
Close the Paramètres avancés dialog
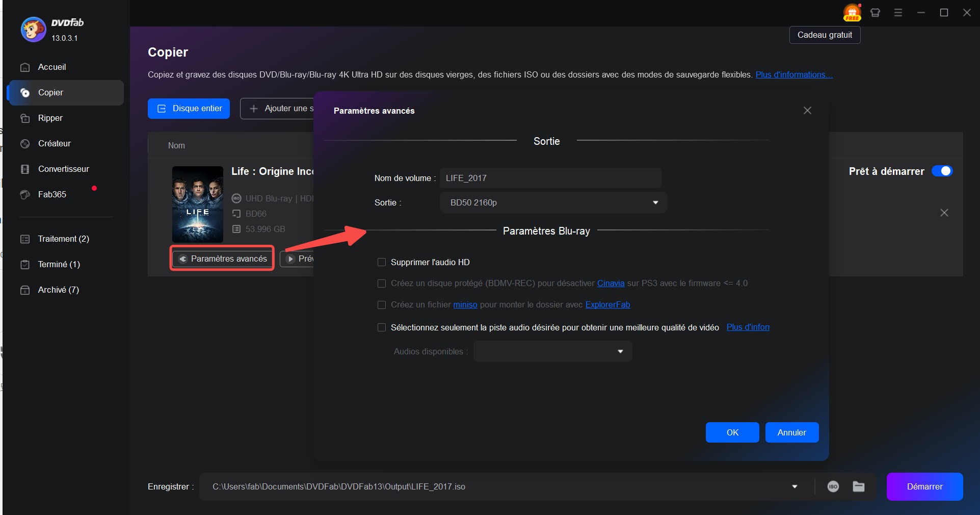(x=807, y=111)
